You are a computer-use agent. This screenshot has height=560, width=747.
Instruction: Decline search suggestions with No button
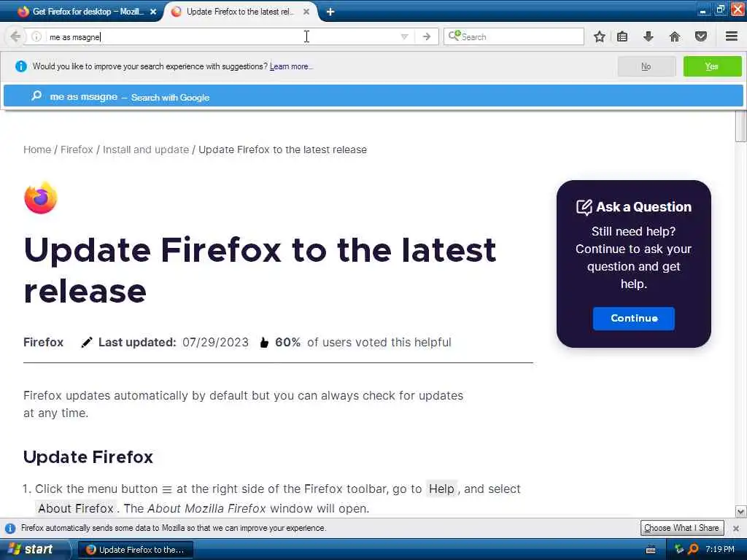tap(646, 66)
